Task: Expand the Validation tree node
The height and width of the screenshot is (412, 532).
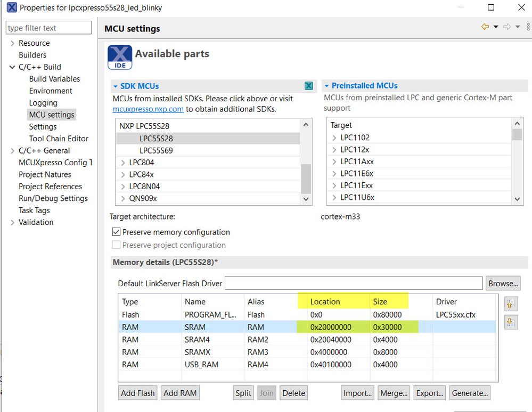Action: coord(12,222)
